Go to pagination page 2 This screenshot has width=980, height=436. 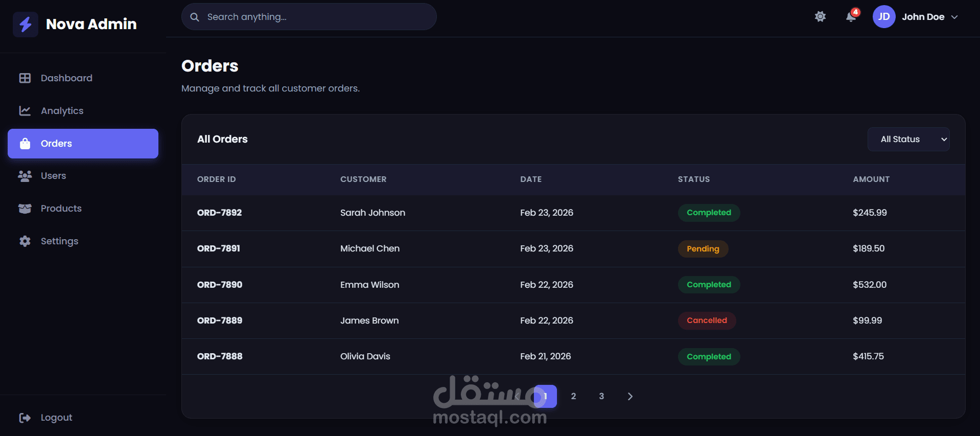click(573, 396)
